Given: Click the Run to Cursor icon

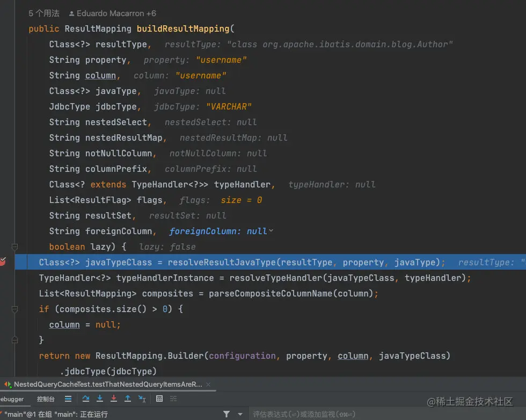Looking at the screenshot, I should (x=142, y=399).
